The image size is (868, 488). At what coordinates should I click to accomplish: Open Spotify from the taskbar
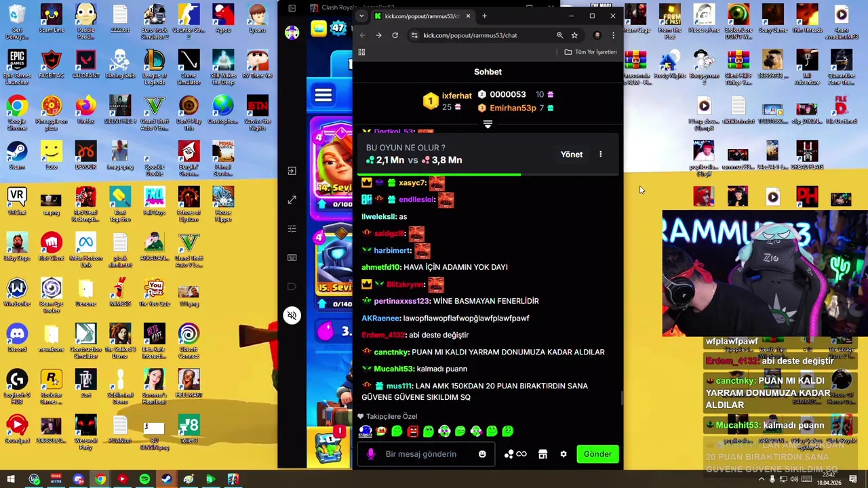click(144, 479)
